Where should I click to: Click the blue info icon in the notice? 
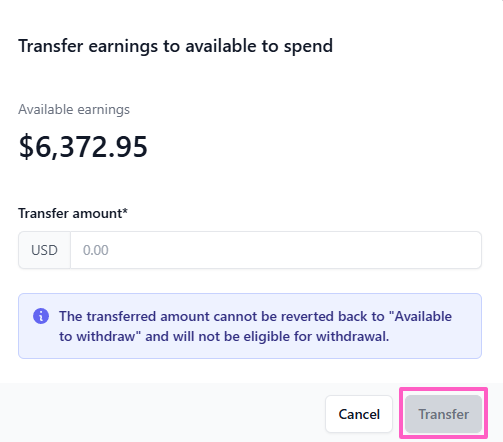[41, 316]
